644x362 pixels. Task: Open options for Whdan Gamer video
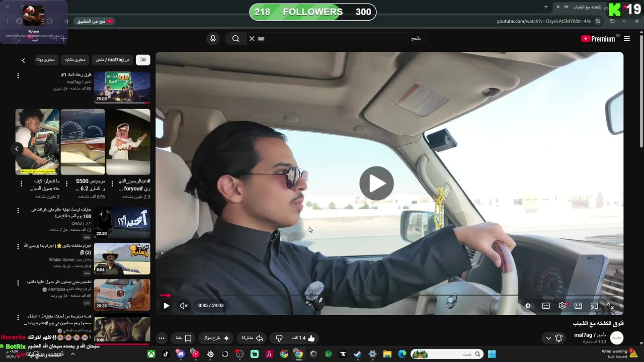[x=18, y=246]
